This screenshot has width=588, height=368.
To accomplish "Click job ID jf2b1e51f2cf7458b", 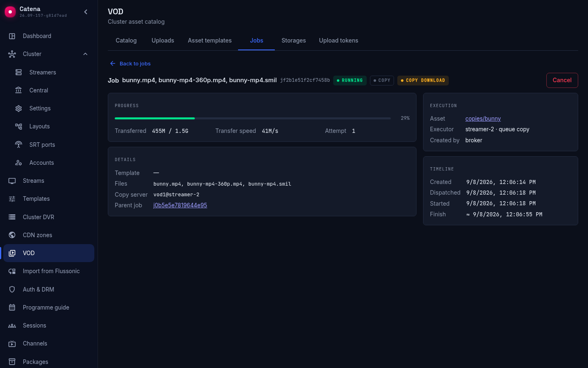I will tap(305, 80).
